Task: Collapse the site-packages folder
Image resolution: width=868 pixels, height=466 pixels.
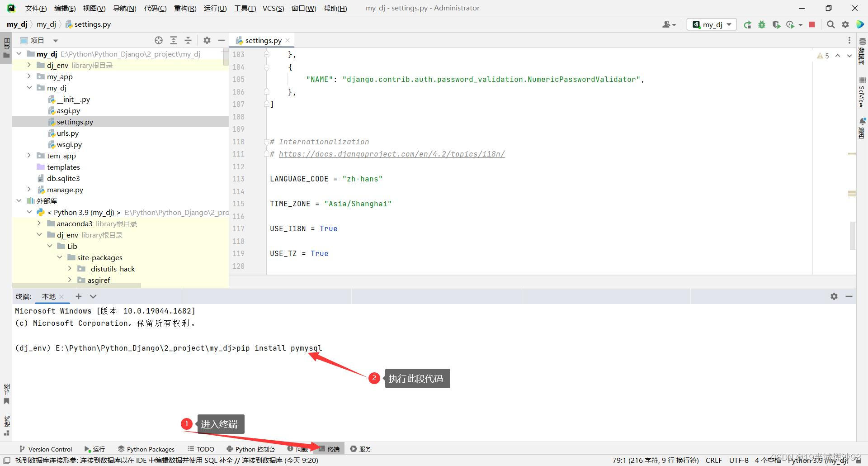Action: pyautogui.click(x=60, y=257)
